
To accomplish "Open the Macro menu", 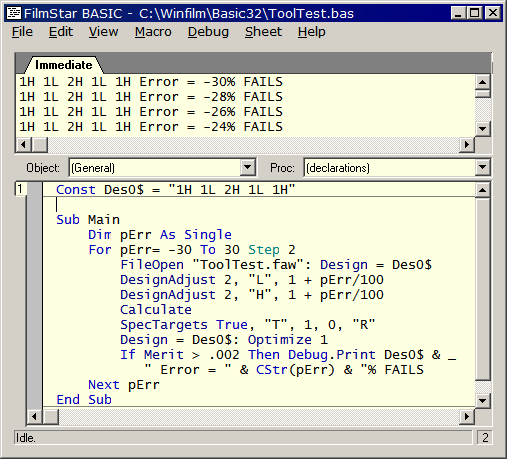I will (x=153, y=32).
